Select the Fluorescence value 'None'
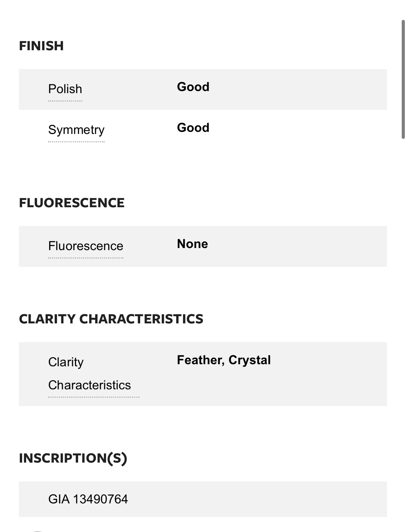The width and height of the screenshot is (408, 532). pos(192,244)
